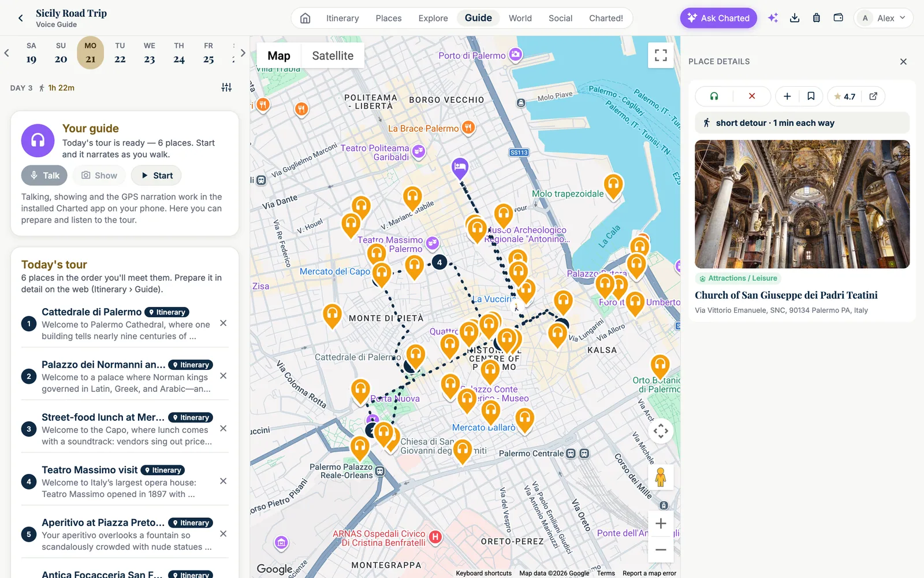The image size is (924, 578).
Task: Click the red X remove icon in Place Details
Action: (x=752, y=97)
